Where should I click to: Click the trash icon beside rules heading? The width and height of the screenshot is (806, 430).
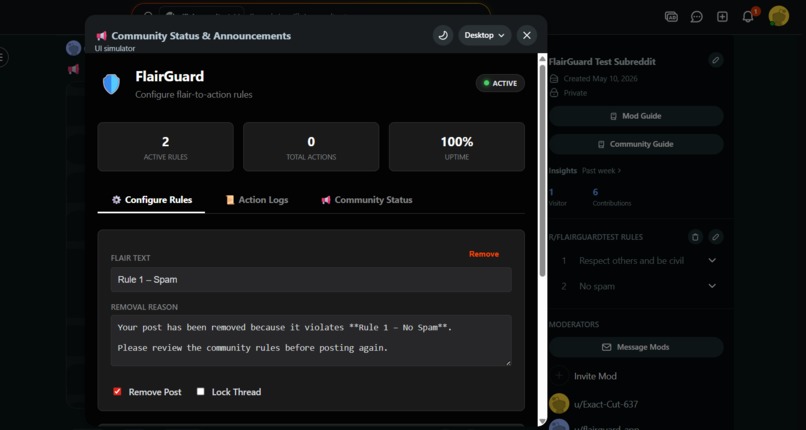(695, 237)
